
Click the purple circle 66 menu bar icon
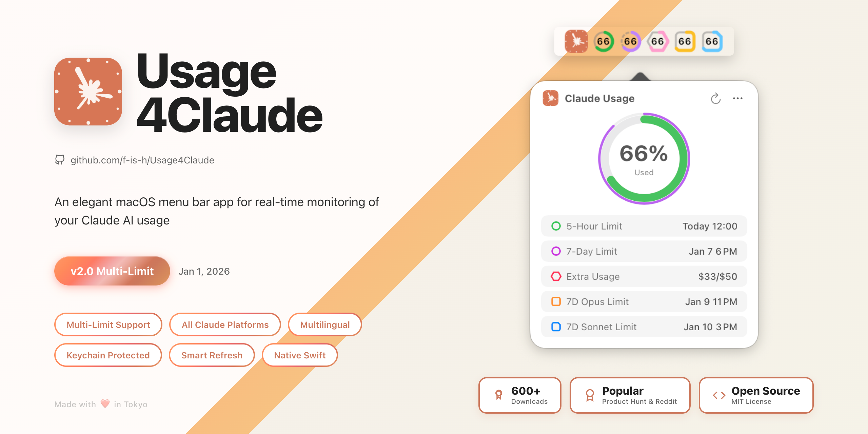point(631,41)
